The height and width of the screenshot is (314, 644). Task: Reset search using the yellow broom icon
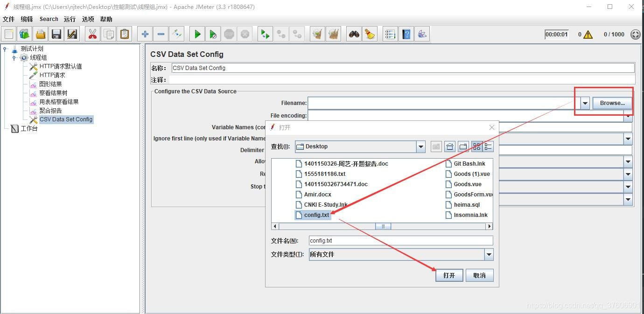[370, 34]
